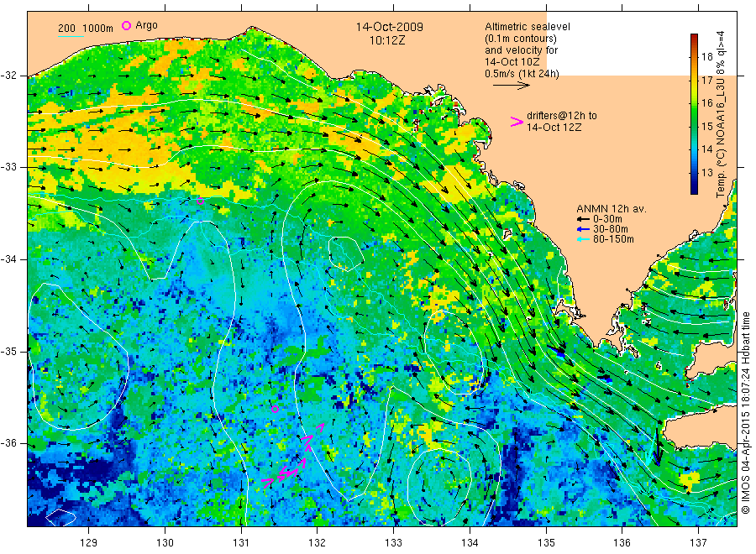
Task: Click the Argo float marker near 35.6S 131.4E
Action: coord(275,409)
